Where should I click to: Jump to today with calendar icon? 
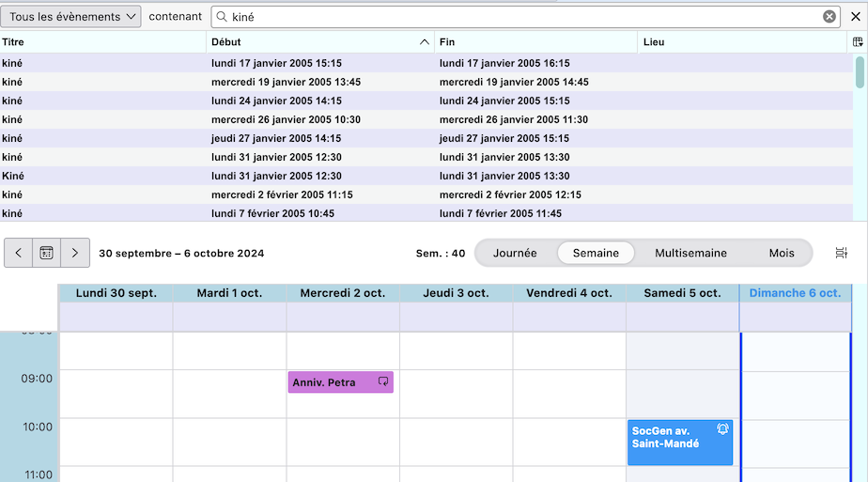pos(46,253)
